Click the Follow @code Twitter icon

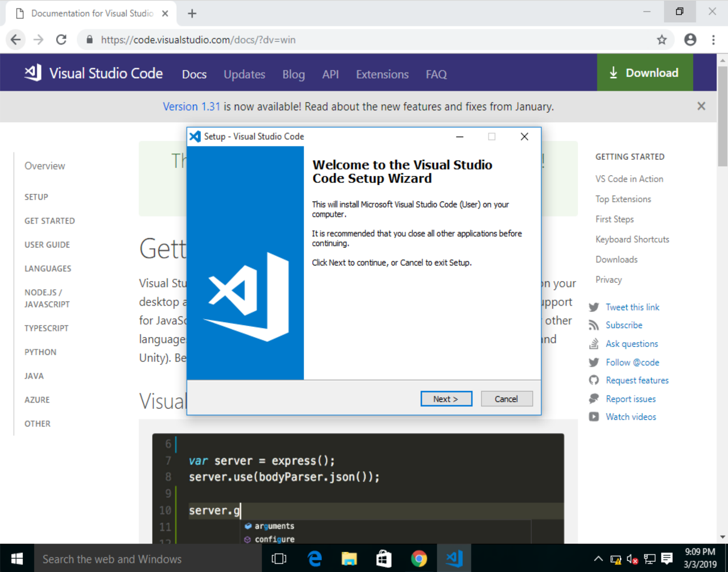594,362
